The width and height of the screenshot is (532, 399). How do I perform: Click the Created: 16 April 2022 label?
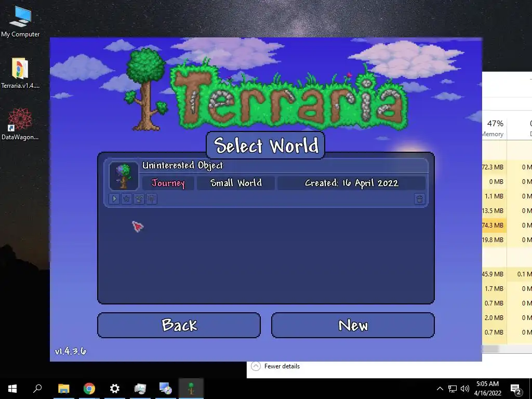[352, 183]
